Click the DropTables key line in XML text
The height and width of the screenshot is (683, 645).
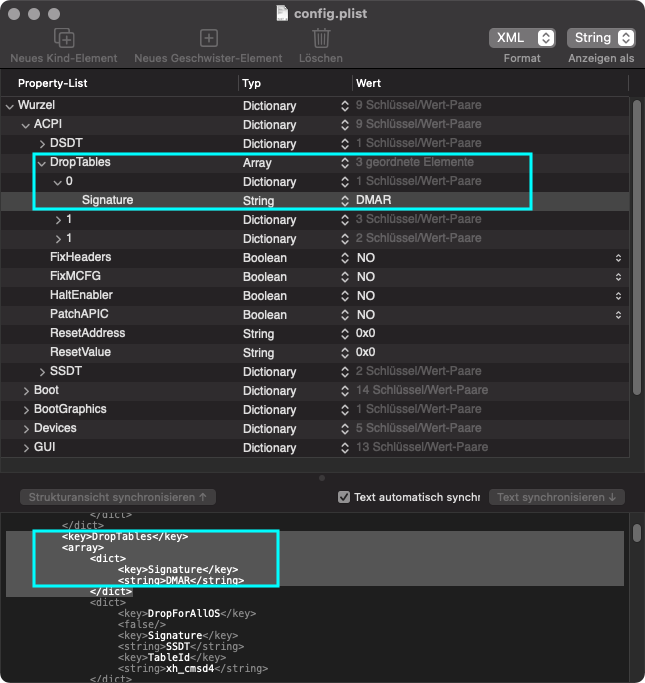pyautogui.click(x=125, y=536)
